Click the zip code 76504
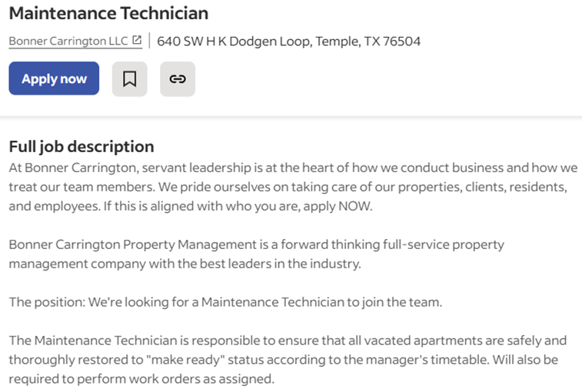Screen dimensions: 582x392 [x=401, y=42]
